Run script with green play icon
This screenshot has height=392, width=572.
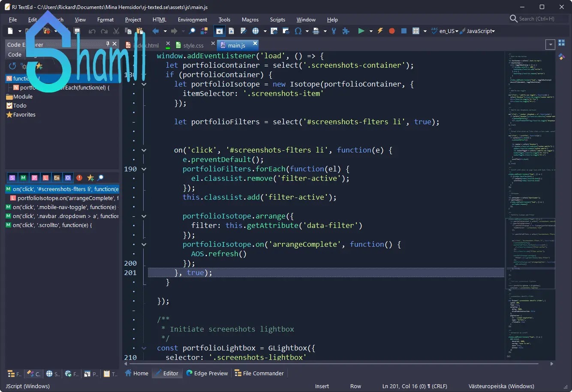361,31
